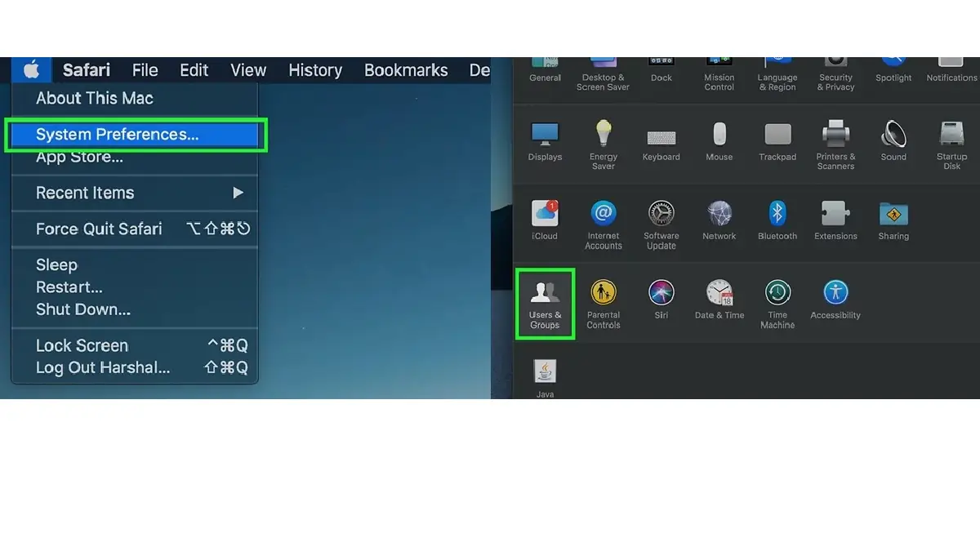Open Printers & Scanners pane
Screen dimensions: 980x551
pyautogui.click(x=835, y=144)
